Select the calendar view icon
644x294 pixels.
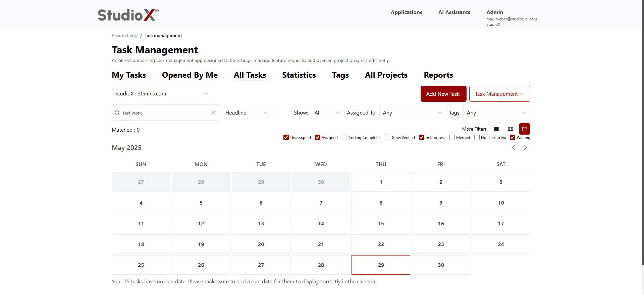click(x=525, y=129)
